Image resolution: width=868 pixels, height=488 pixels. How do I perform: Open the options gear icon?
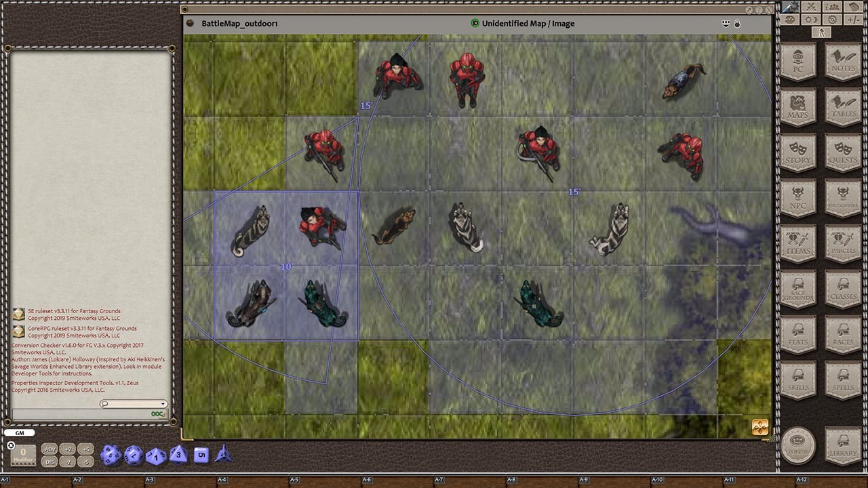click(833, 19)
